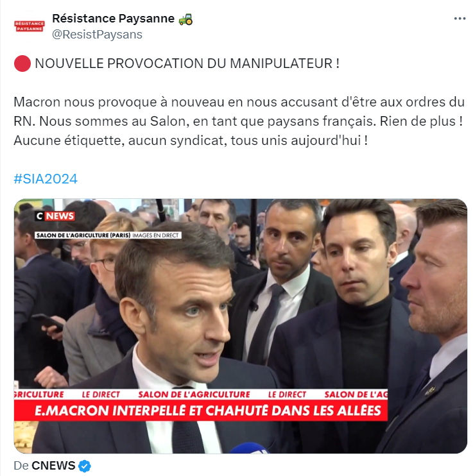Open the CNEWS source link below the video
The height and width of the screenshot is (476, 473).
tap(53, 466)
